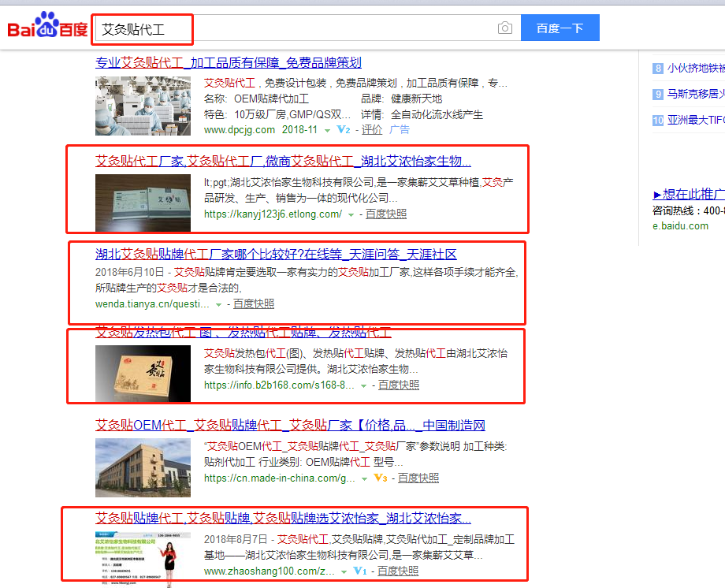
Task: Click the V2 credibility badge
Action: (x=343, y=129)
